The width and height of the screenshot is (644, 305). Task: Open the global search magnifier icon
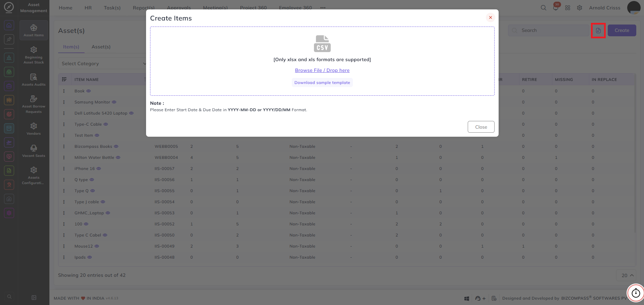tap(543, 8)
